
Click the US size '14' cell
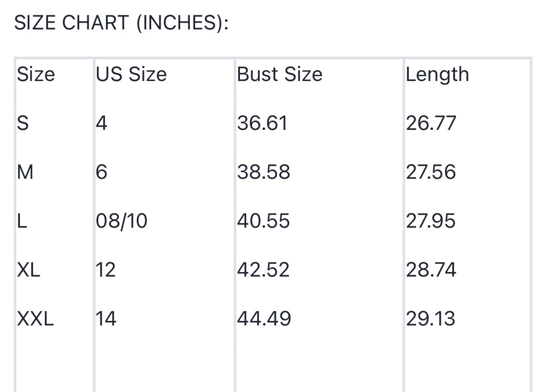coord(106,319)
